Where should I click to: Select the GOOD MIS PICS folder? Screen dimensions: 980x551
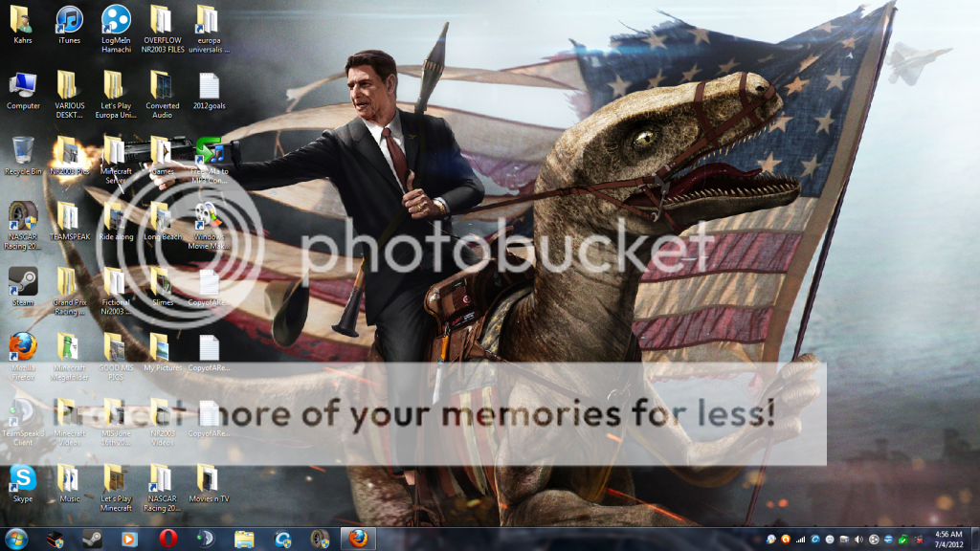point(116,358)
